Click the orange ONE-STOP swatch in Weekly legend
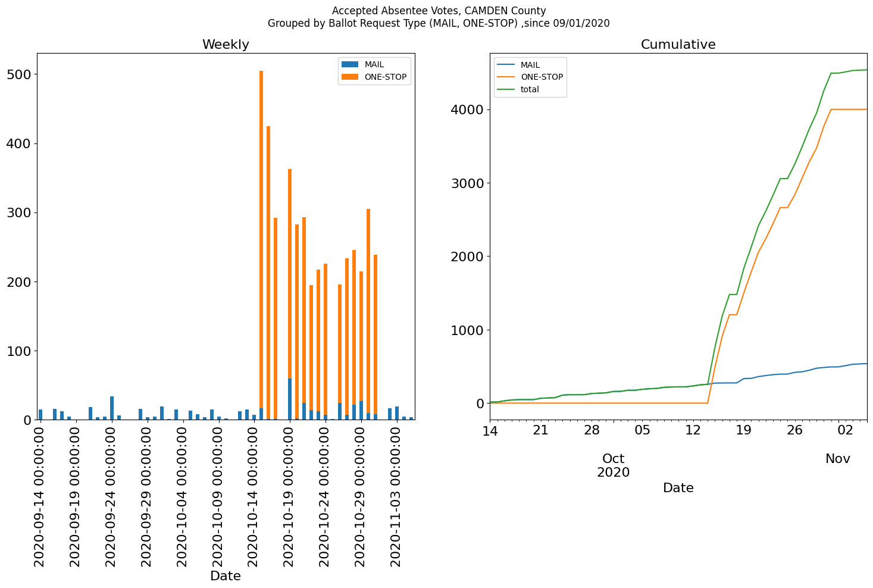This screenshot has width=873, height=588. click(351, 77)
